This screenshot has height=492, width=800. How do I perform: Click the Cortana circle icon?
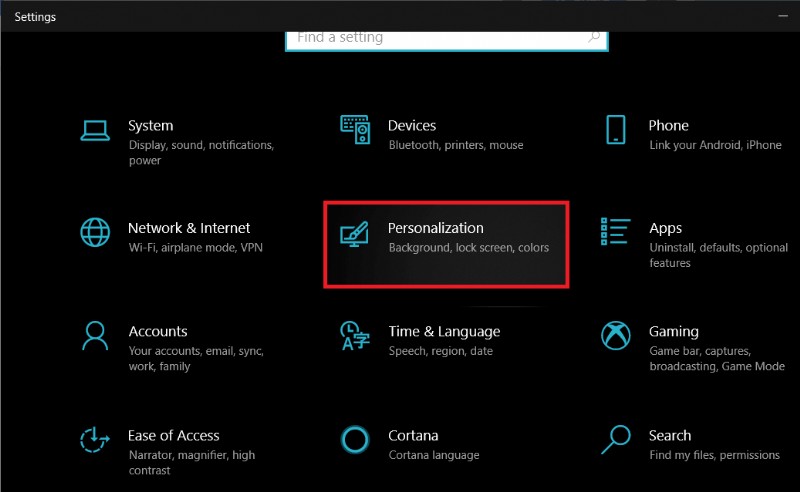354,439
